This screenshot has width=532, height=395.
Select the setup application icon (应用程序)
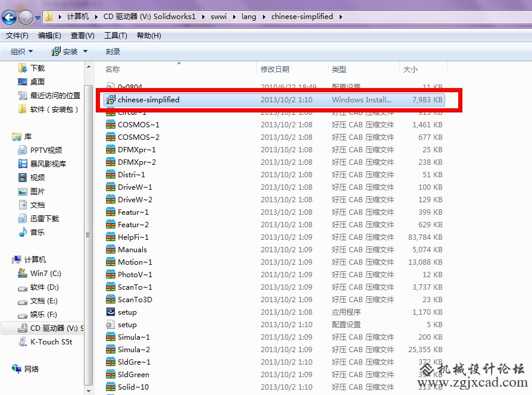pos(111,312)
